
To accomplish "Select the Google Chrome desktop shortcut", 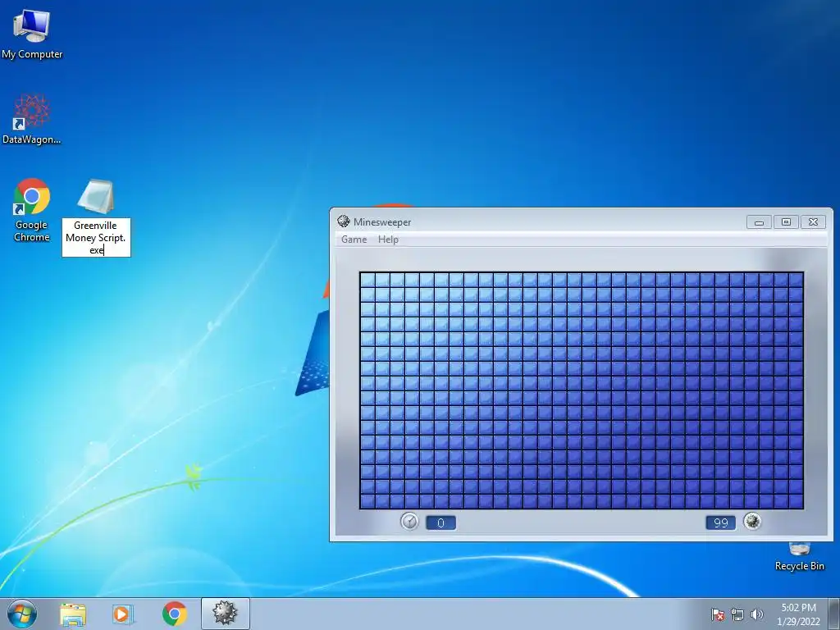I will tap(32, 209).
